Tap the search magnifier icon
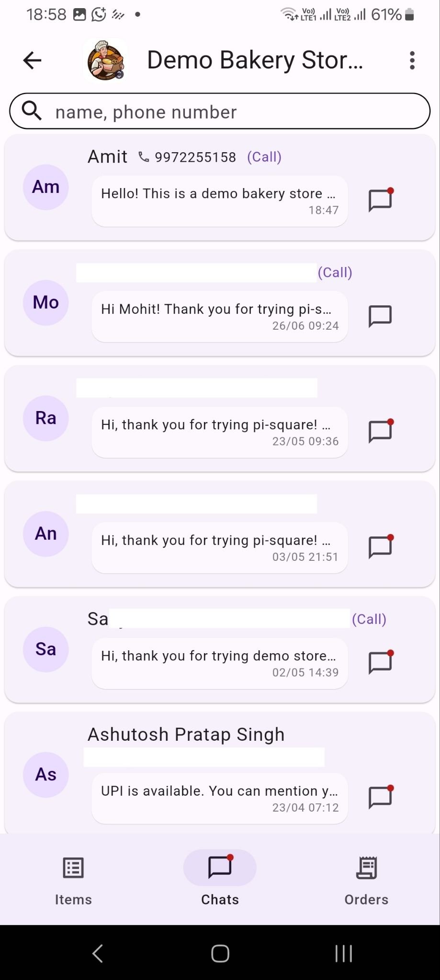This screenshot has width=440, height=980. [x=32, y=111]
